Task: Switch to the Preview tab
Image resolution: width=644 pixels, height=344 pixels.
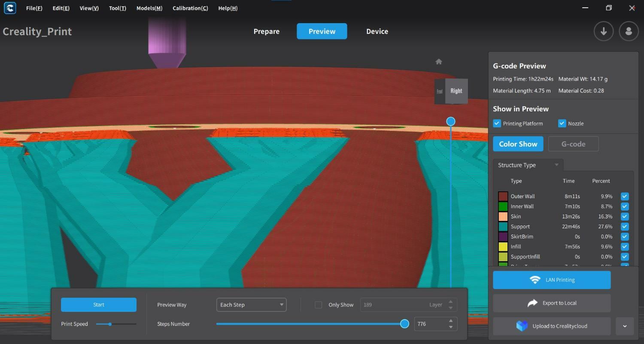Action: 322,31
